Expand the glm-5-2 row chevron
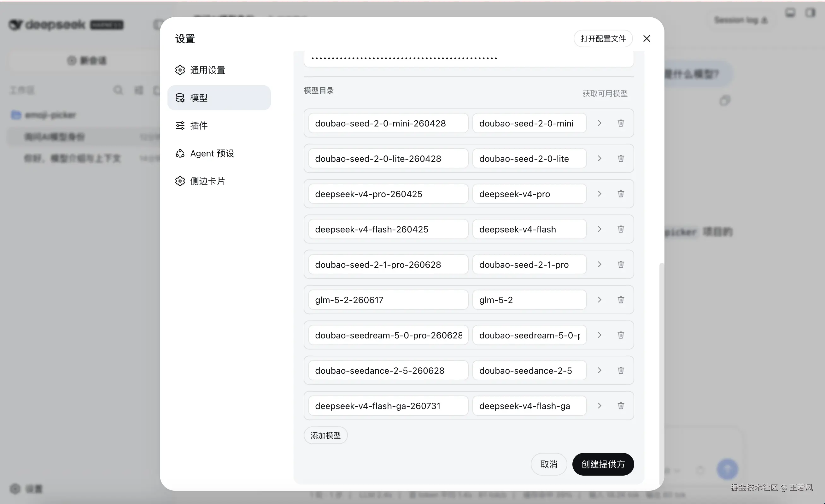825x504 pixels. coord(599,300)
